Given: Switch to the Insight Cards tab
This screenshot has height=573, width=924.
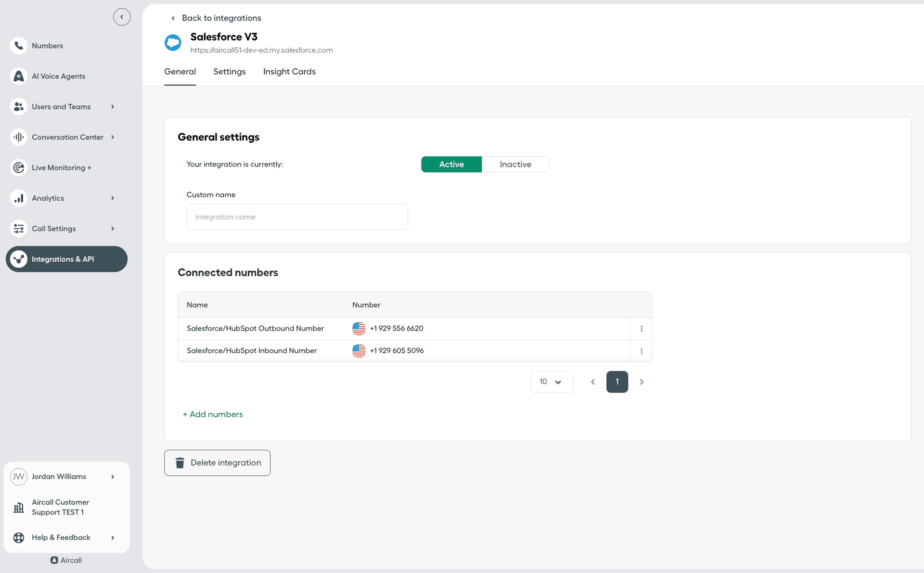Looking at the screenshot, I should pos(289,71).
